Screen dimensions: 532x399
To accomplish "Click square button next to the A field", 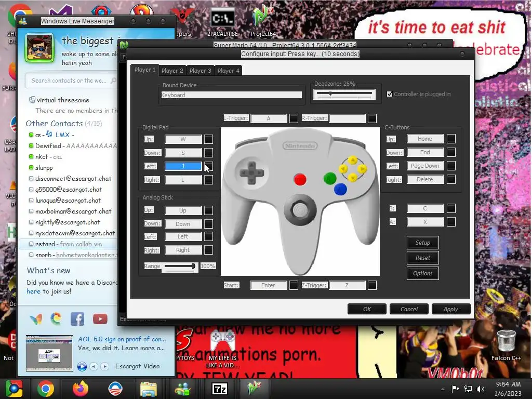I will pyautogui.click(x=451, y=222).
